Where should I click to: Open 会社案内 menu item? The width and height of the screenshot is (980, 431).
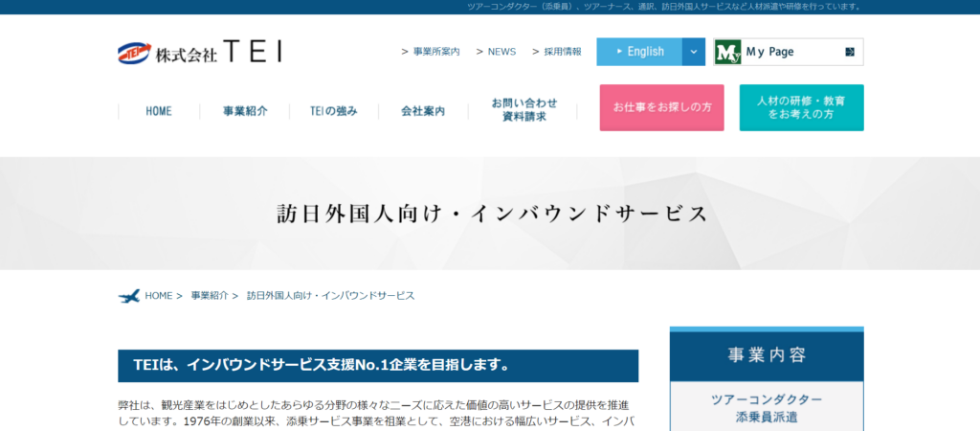(x=423, y=111)
